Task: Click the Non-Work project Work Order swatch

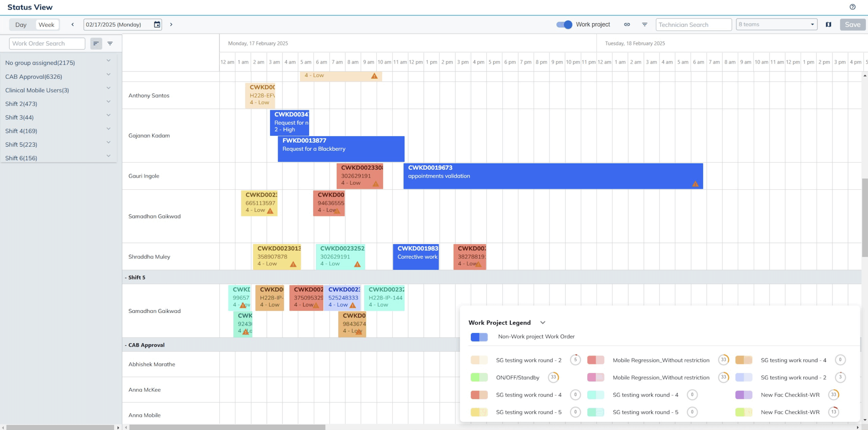Action: pyautogui.click(x=479, y=337)
